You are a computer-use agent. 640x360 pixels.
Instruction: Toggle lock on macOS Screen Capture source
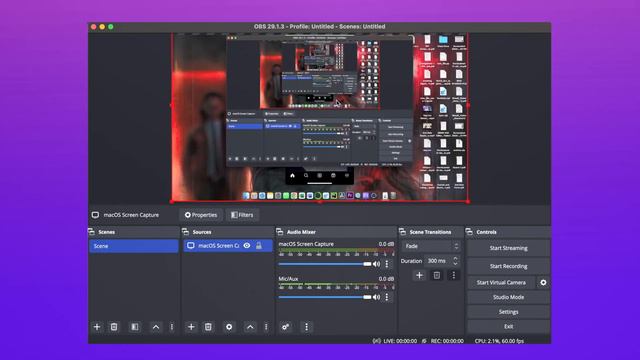[x=259, y=246]
